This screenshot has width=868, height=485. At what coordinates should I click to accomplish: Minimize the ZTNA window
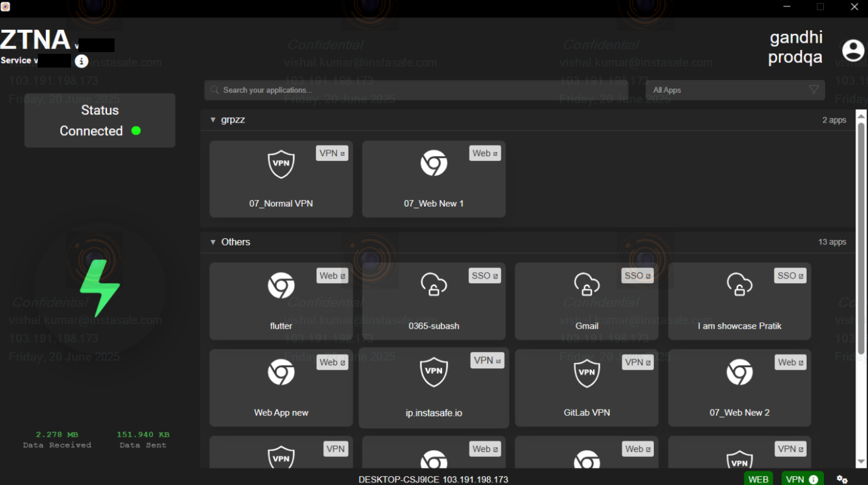tap(787, 7)
